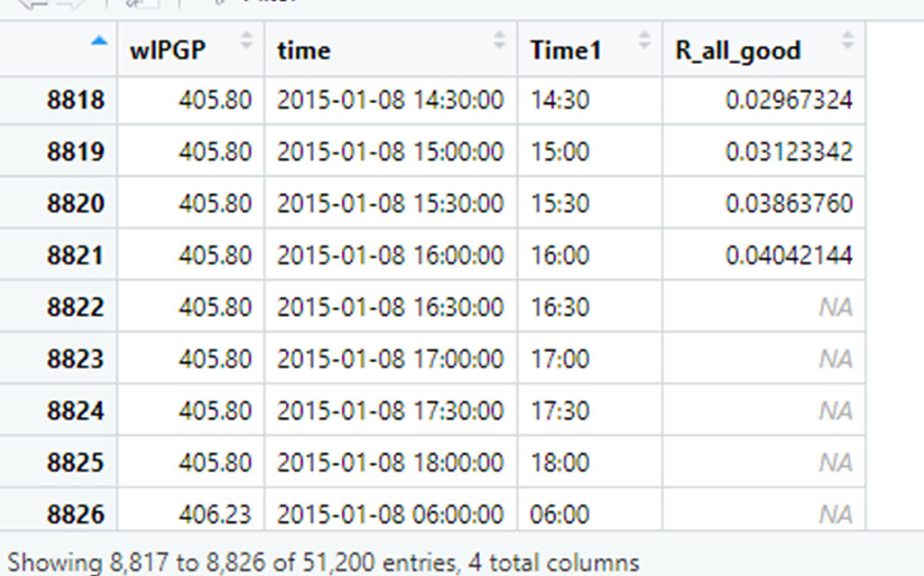Viewport: 924px width, 576px height.
Task: Click the Filter funnel icon
Action: [x=219, y=5]
